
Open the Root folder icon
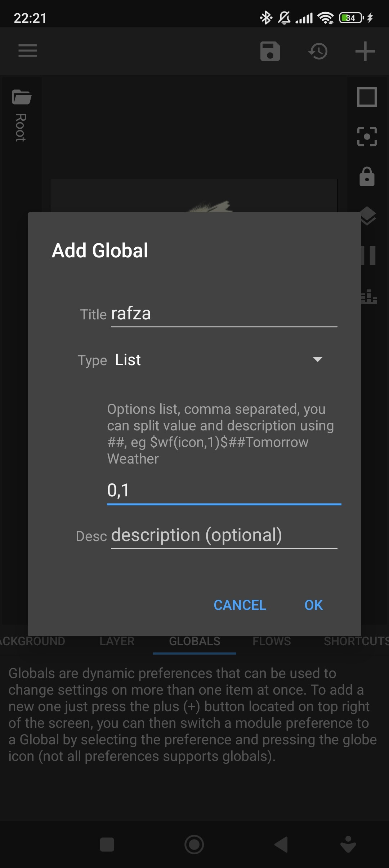pos(22,97)
